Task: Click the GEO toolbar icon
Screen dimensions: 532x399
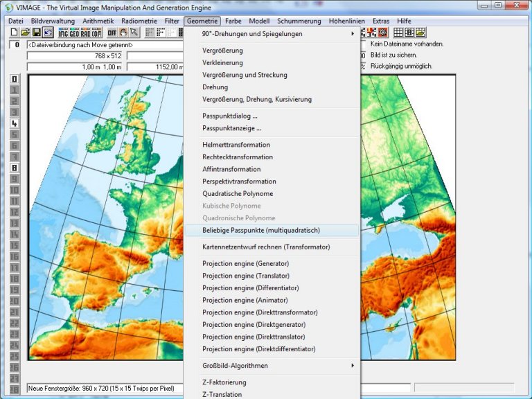Action: click(x=75, y=33)
